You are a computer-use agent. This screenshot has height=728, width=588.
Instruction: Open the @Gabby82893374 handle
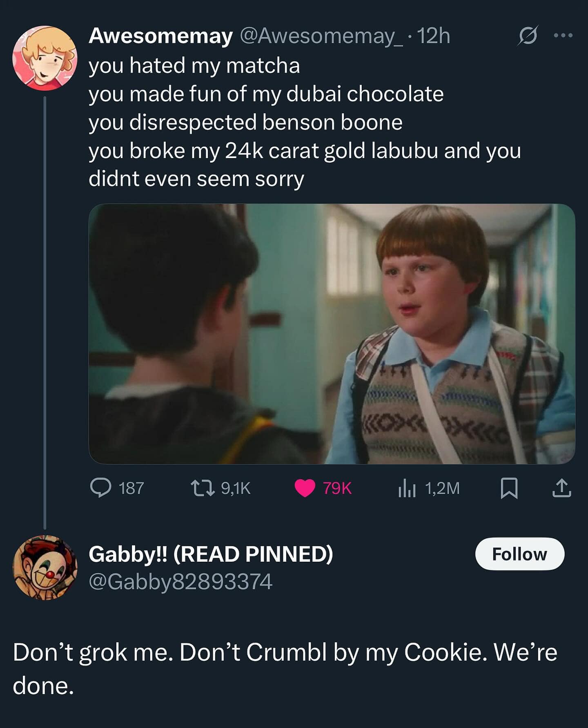point(180,582)
